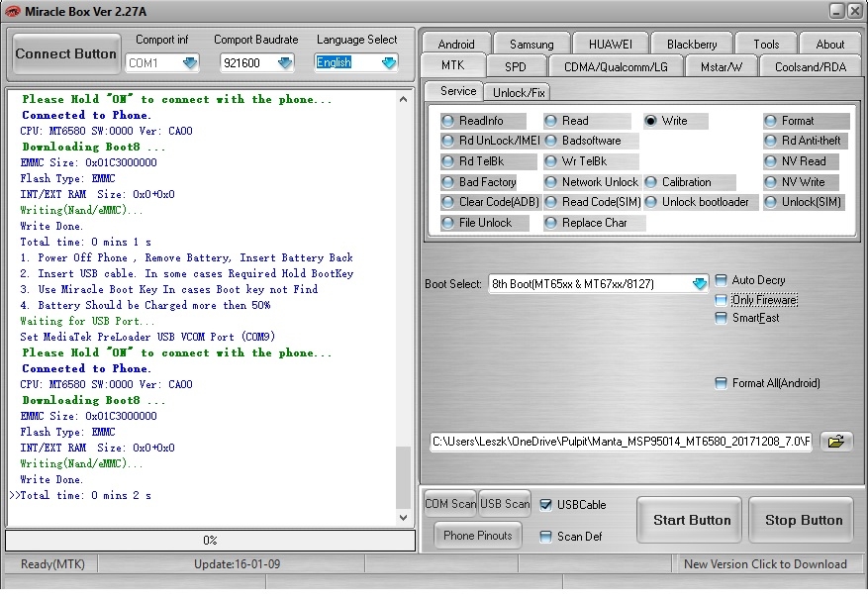Click the 0% progress bar
Viewport: 868px width, 601px height.
211,540
